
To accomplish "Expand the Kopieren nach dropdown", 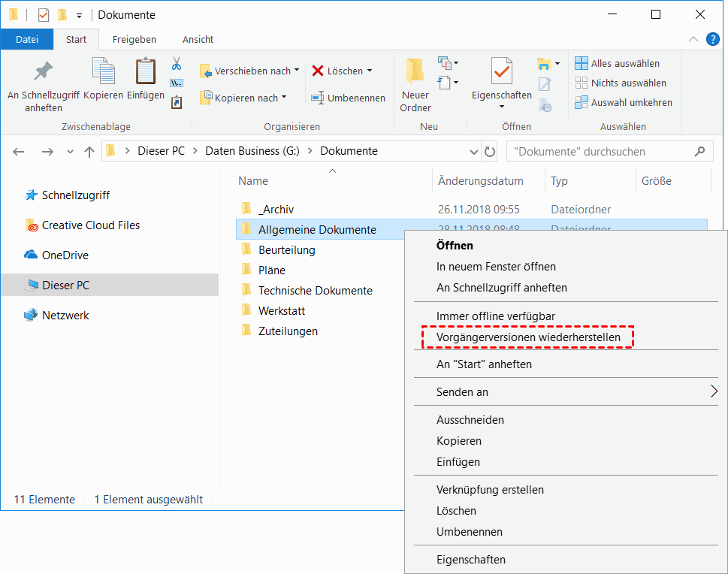I will click(284, 98).
